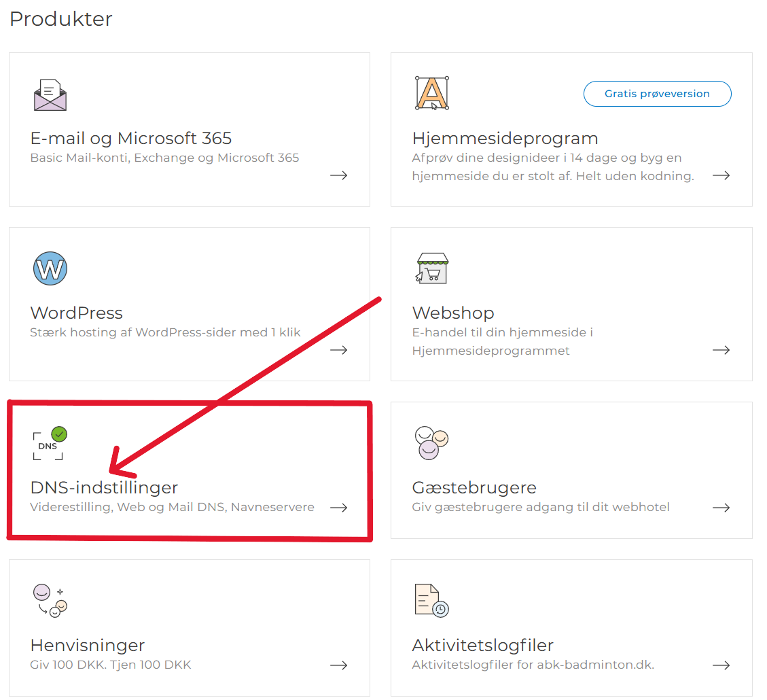Click the envelope E-mail icon
767x700 pixels.
[x=50, y=94]
